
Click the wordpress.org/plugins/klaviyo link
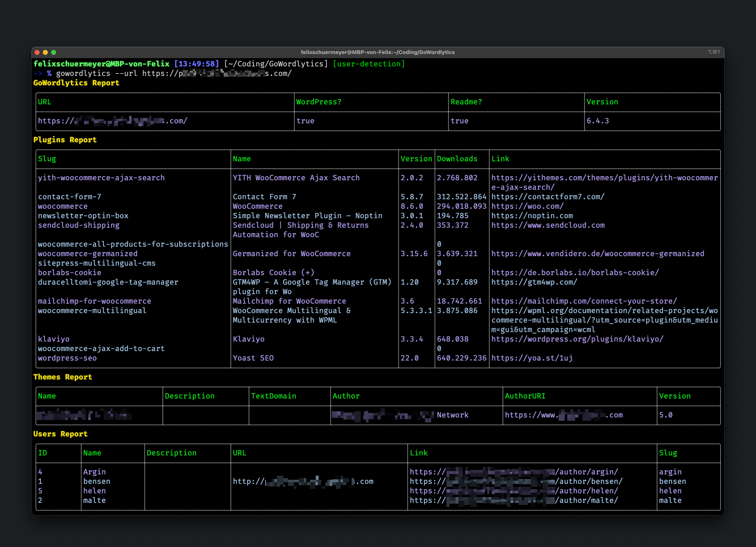click(578, 339)
